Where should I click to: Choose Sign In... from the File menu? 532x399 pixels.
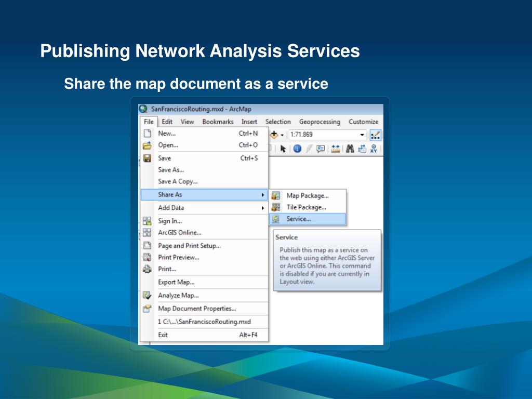204,221
